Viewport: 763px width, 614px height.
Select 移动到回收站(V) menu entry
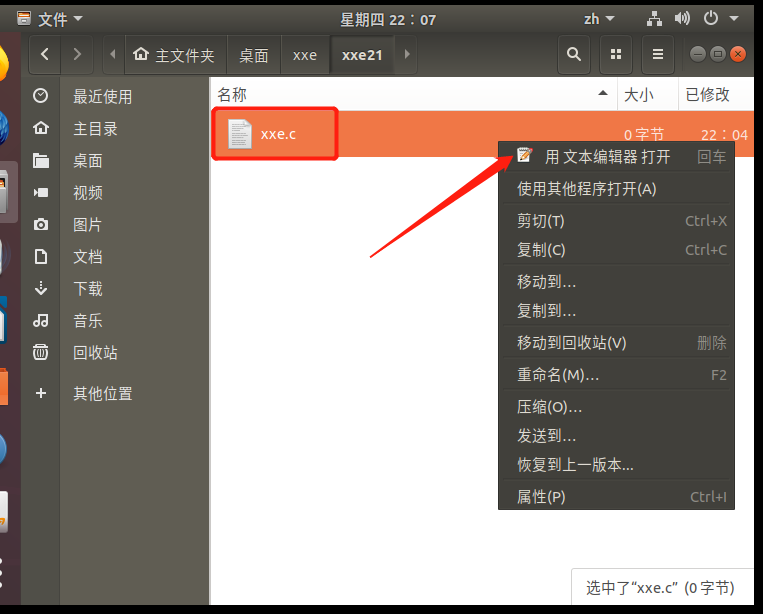[617, 343]
